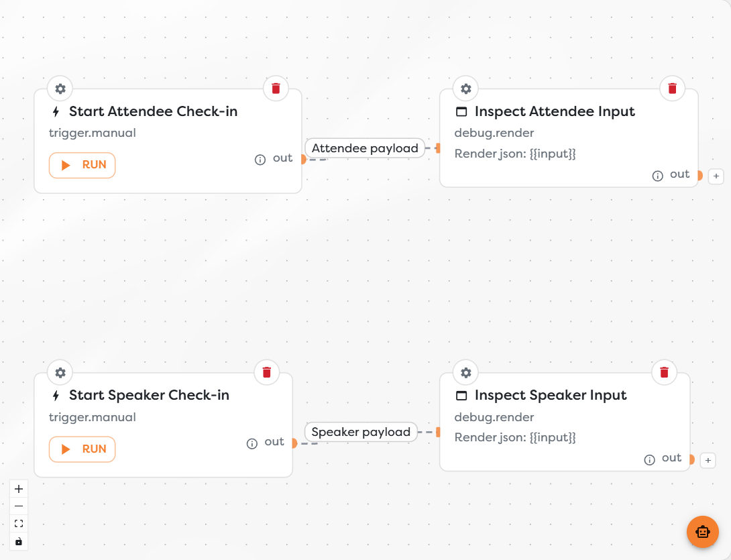
Task: Open settings gear on Start Attendee Check-in node
Action: coord(60,89)
